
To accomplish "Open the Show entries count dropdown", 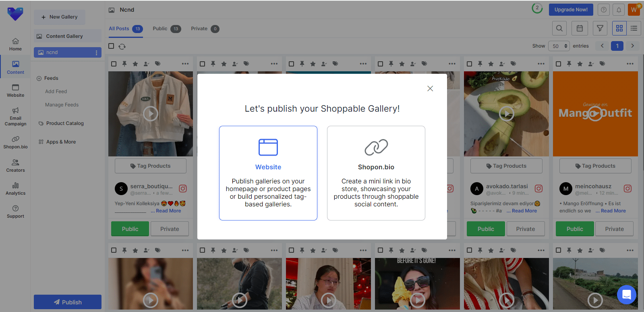I will point(558,46).
